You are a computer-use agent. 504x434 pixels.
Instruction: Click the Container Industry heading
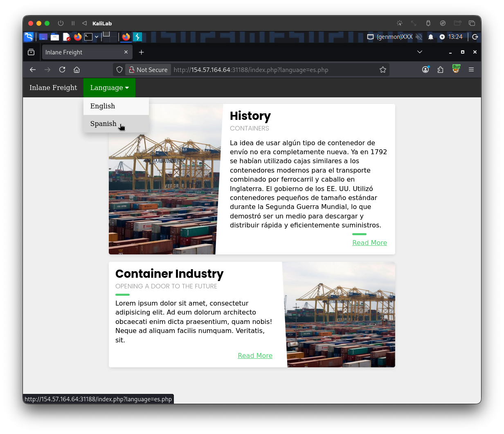169,274
